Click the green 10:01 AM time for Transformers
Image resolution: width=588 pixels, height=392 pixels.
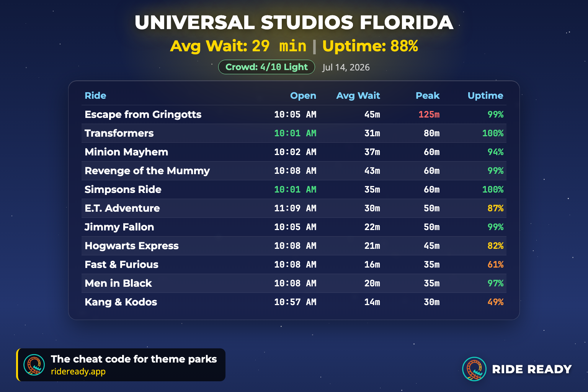click(x=295, y=133)
